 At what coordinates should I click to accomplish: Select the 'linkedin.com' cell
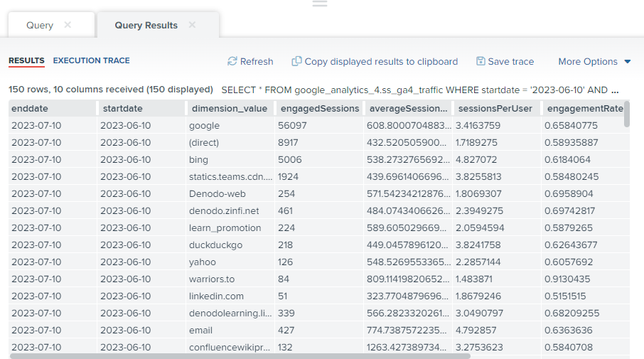pos(230,296)
